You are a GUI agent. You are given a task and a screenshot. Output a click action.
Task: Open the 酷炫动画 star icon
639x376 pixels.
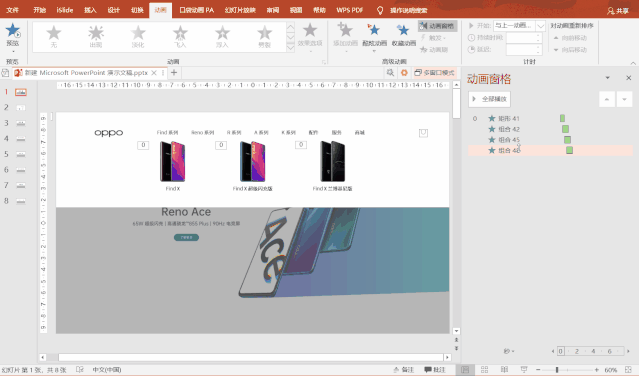pyautogui.click(x=374, y=30)
